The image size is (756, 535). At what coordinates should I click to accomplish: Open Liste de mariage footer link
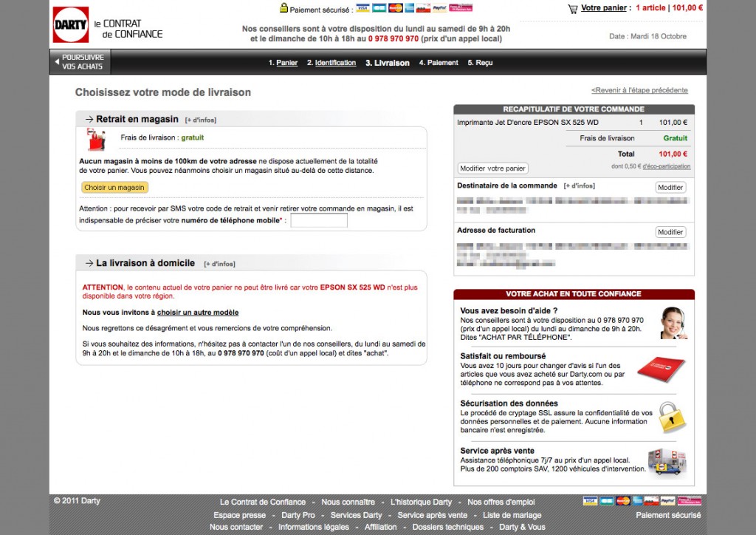tap(512, 515)
